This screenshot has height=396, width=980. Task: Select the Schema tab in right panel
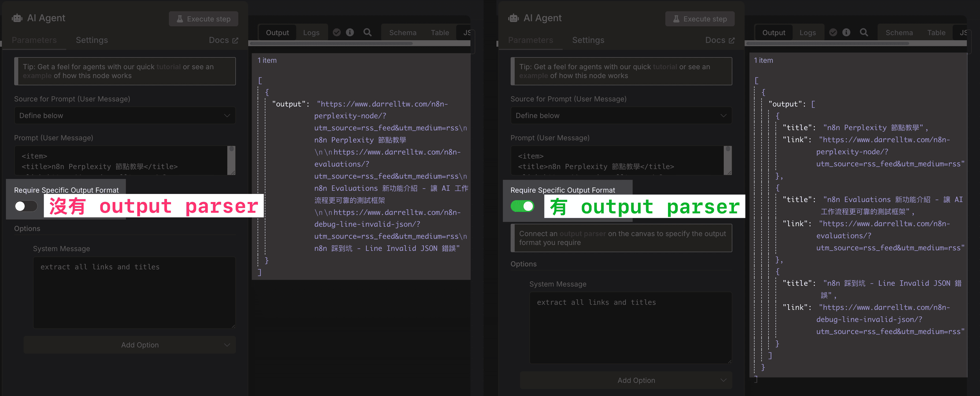899,32
